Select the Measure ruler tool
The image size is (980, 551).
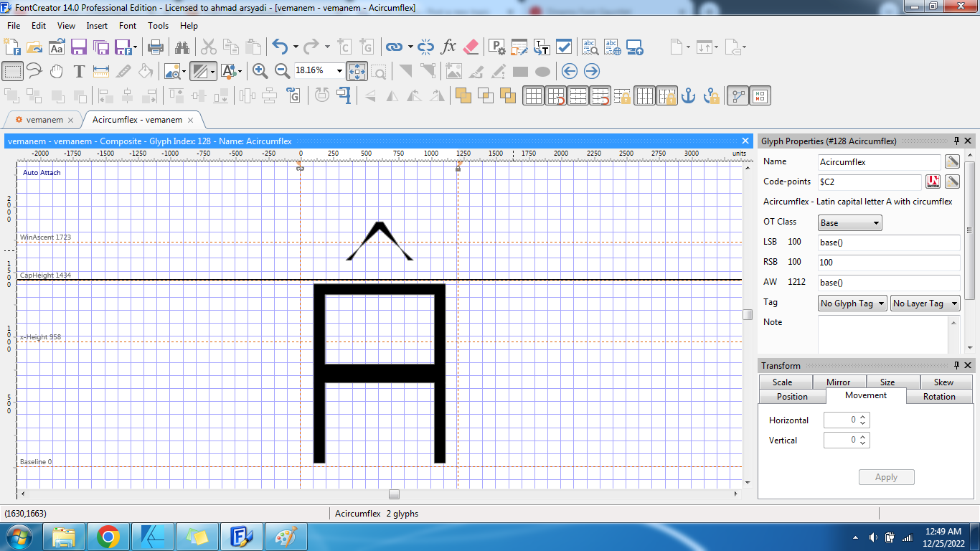pyautogui.click(x=101, y=71)
